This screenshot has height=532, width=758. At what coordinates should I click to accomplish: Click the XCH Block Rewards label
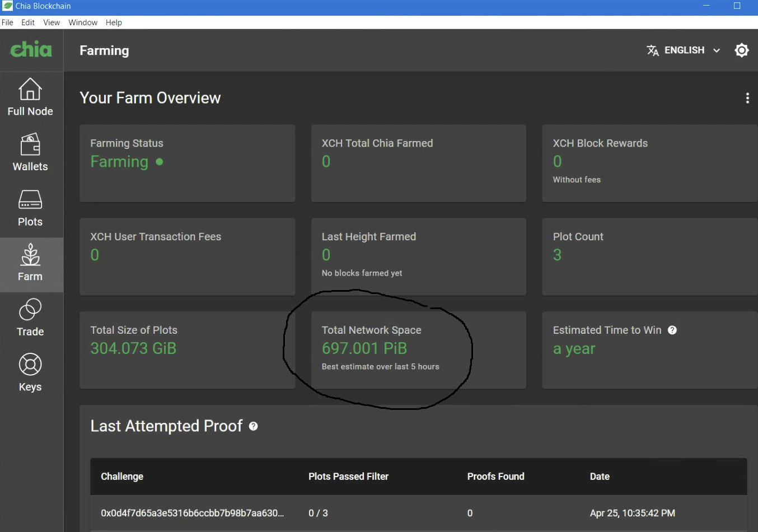pos(600,143)
